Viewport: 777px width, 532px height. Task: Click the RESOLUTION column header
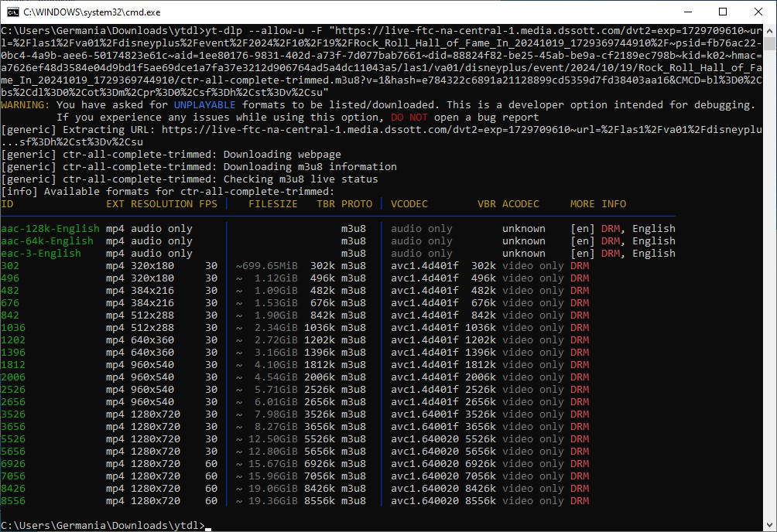coord(161,204)
